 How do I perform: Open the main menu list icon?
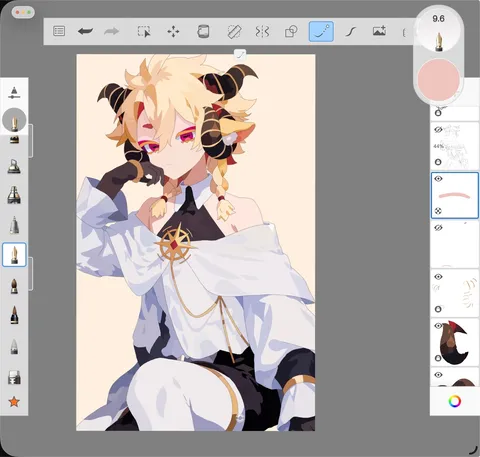(x=59, y=31)
